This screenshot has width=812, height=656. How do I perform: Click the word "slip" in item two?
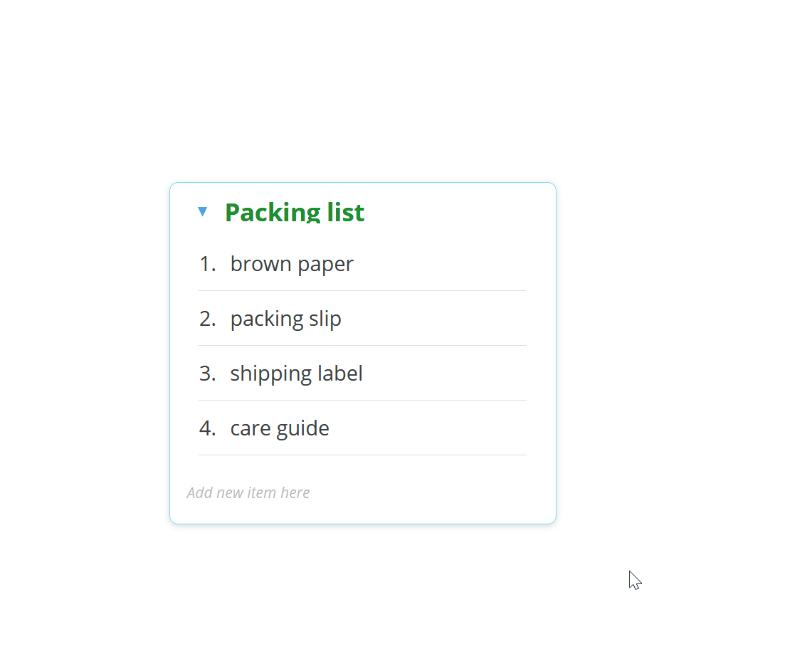tap(325, 319)
